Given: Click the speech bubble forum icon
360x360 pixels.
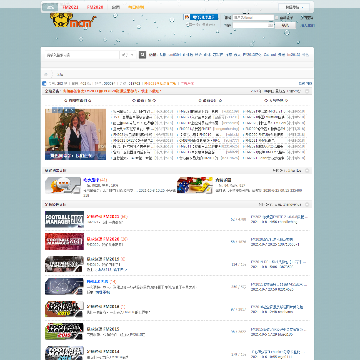Looking at the screenshot, I should click(63, 185).
